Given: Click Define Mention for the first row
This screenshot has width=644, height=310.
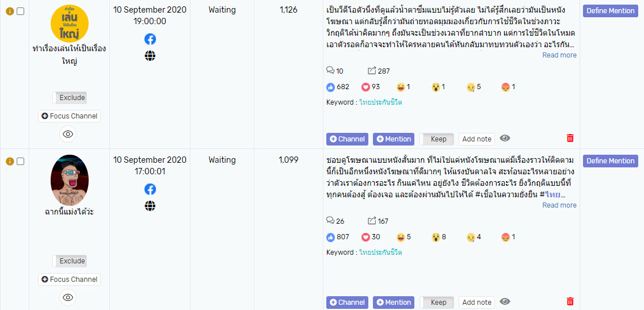Looking at the screenshot, I should pyautogui.click(x=610, y=11).
